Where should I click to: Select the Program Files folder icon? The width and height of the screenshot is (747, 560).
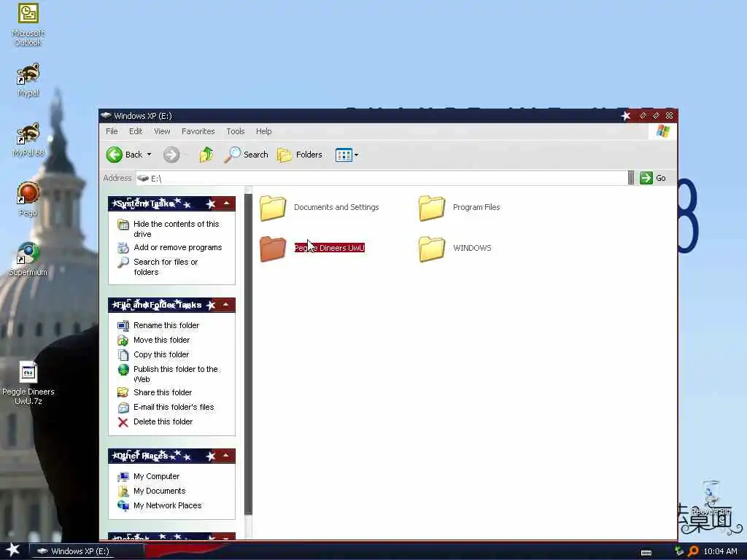432,208
